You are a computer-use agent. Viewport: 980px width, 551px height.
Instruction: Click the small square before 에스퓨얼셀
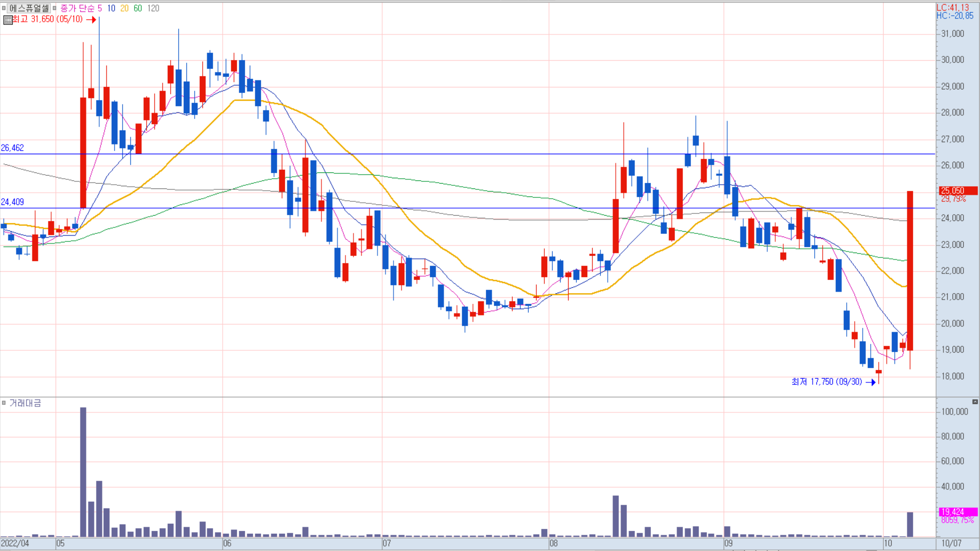coord(4,8)
